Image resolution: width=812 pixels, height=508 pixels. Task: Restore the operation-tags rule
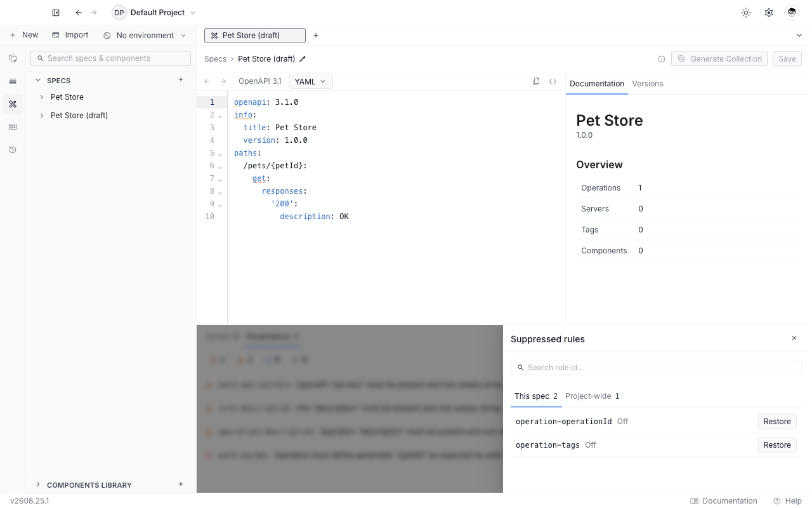(777, 445)
